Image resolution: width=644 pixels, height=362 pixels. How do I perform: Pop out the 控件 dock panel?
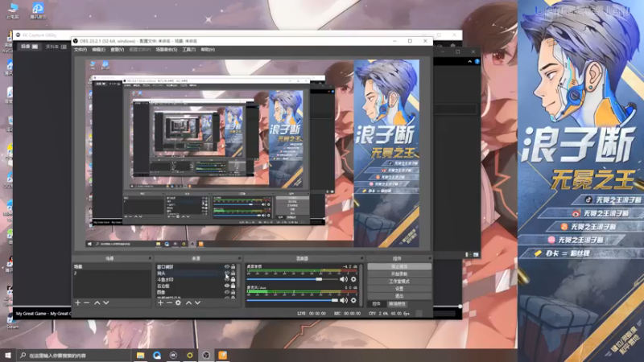click(430, 258)
